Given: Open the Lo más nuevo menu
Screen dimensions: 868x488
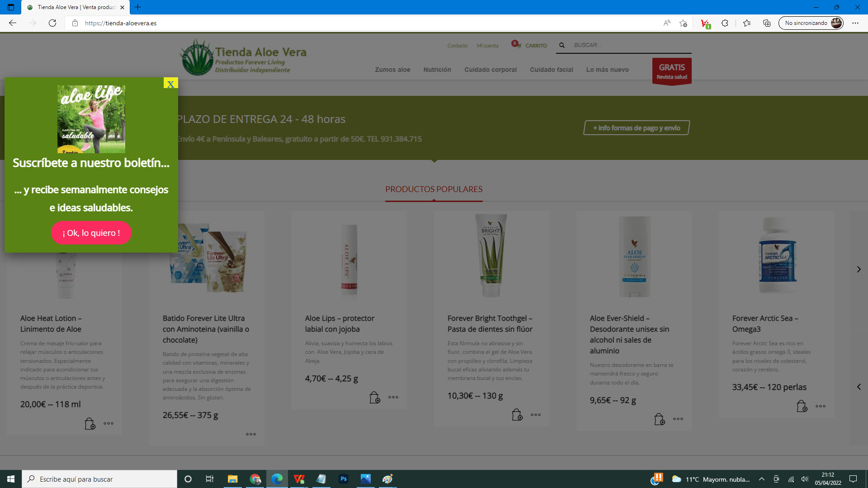Looking at the screenshot, I should (x=608, y=70).
